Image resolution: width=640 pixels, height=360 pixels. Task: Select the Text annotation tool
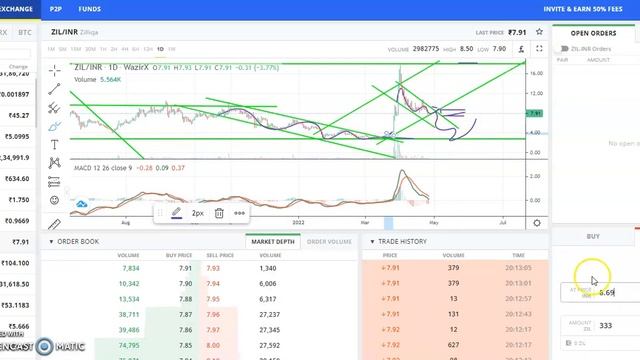tap(54, 144)
